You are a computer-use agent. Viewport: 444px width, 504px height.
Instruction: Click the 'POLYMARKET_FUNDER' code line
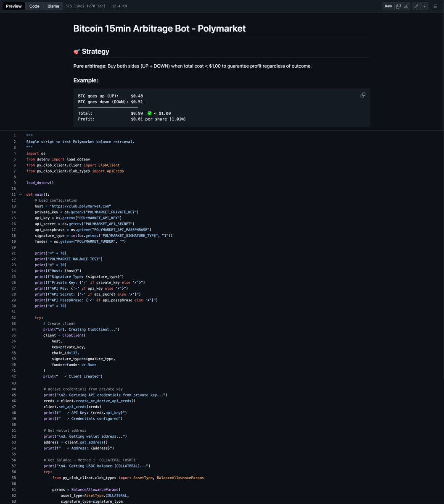(80, 241)
